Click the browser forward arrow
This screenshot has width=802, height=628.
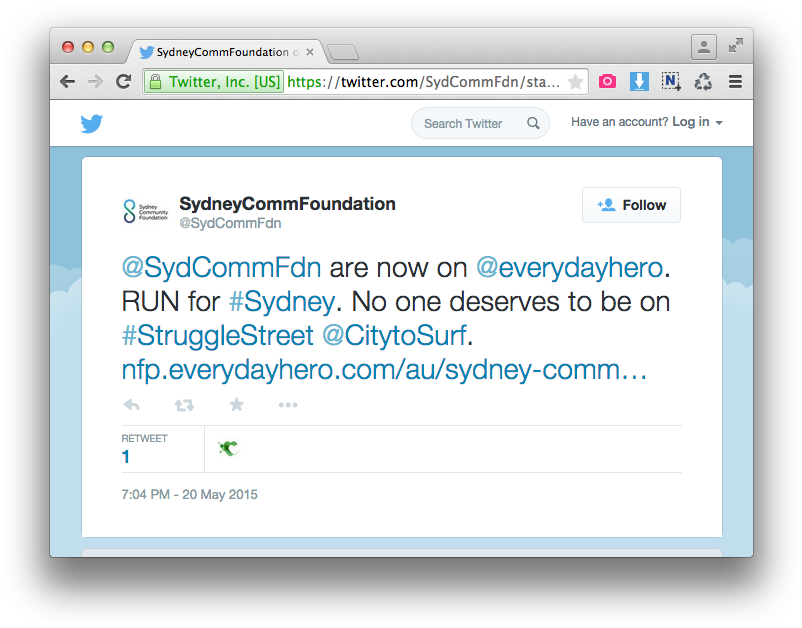(x=96, y=81)
